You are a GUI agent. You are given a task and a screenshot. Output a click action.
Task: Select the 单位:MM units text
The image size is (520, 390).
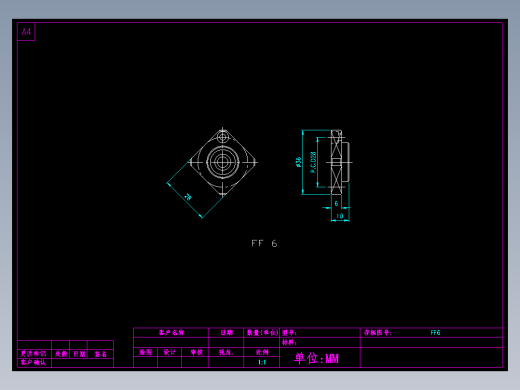316,358
